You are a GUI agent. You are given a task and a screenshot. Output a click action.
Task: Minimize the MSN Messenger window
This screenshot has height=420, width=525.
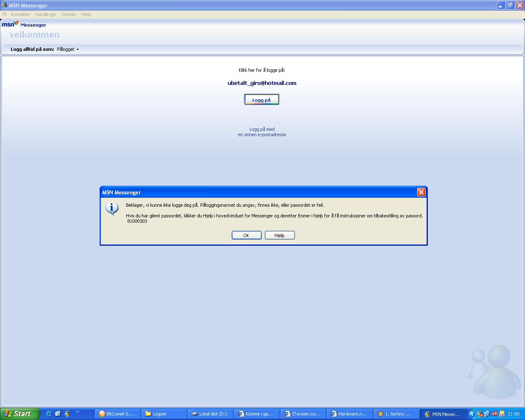[x=501, y=5]
